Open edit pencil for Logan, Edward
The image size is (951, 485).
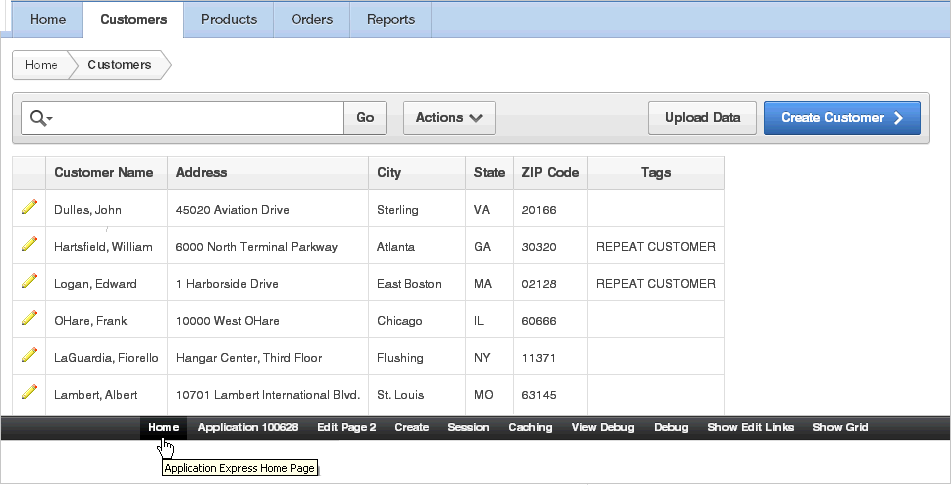coord(29,281)
